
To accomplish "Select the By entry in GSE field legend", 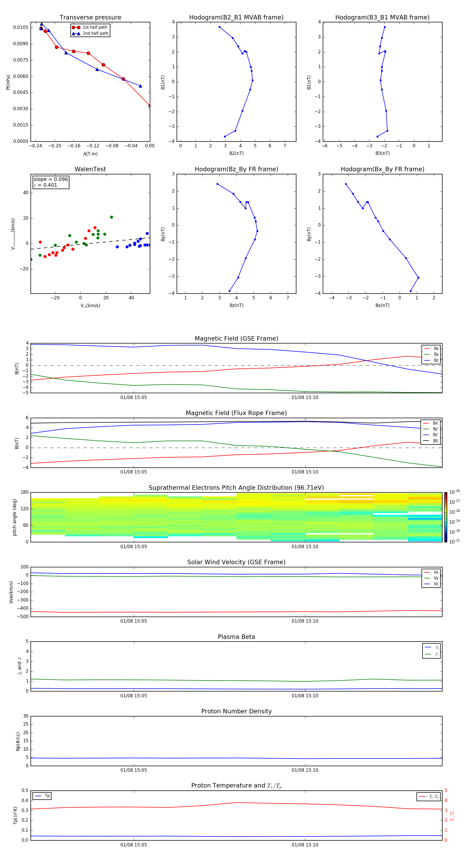I will 431,354.
